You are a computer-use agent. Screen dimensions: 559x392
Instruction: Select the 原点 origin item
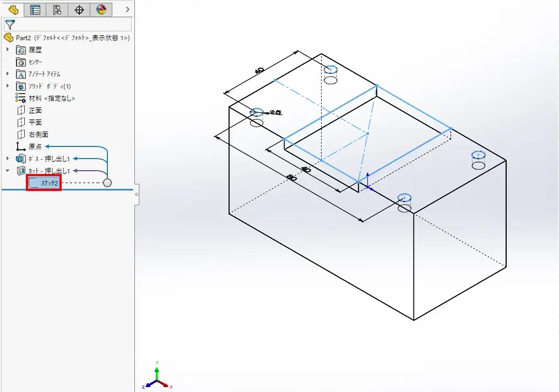(x=35, y=146)
